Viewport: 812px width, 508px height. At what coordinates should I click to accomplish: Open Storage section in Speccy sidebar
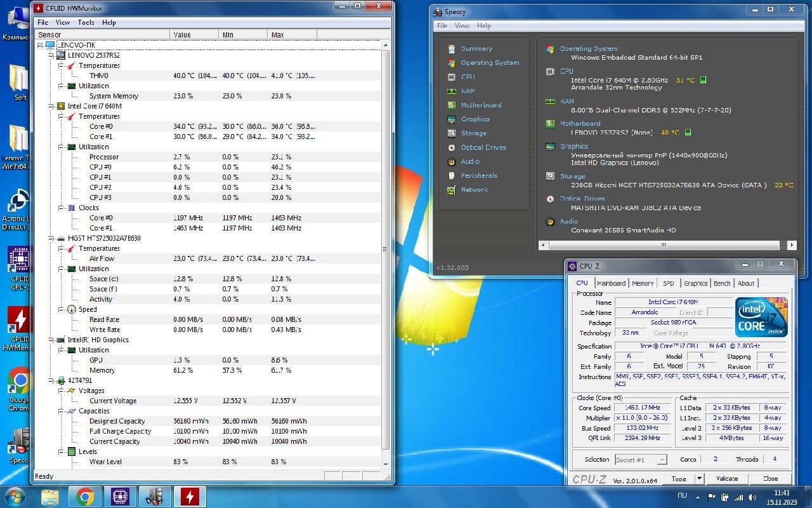point(473,133)
